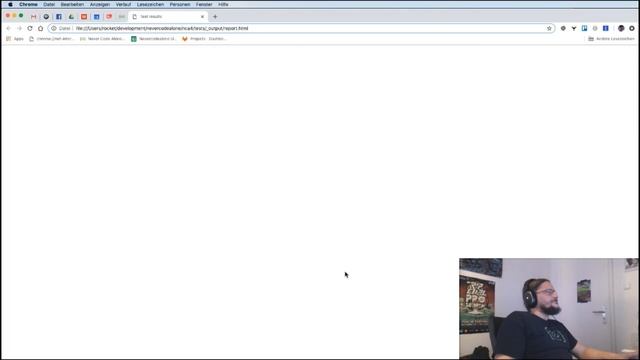Switch to the pinned LinkedIn tab
The image size is (640, 360).
point(97,17)
